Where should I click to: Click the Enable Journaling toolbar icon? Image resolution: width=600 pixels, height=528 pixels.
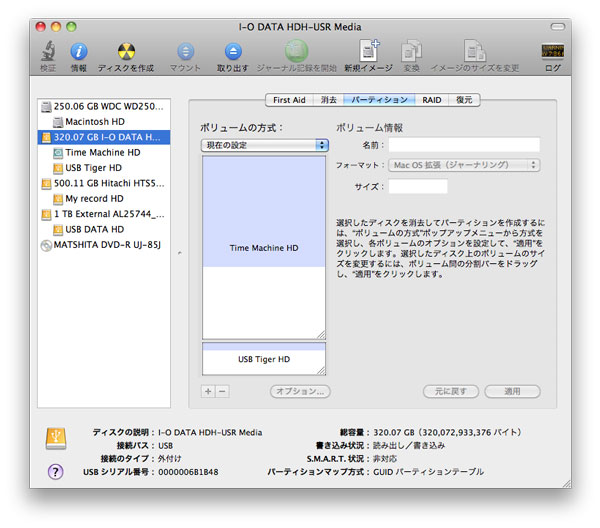[297, 51]
